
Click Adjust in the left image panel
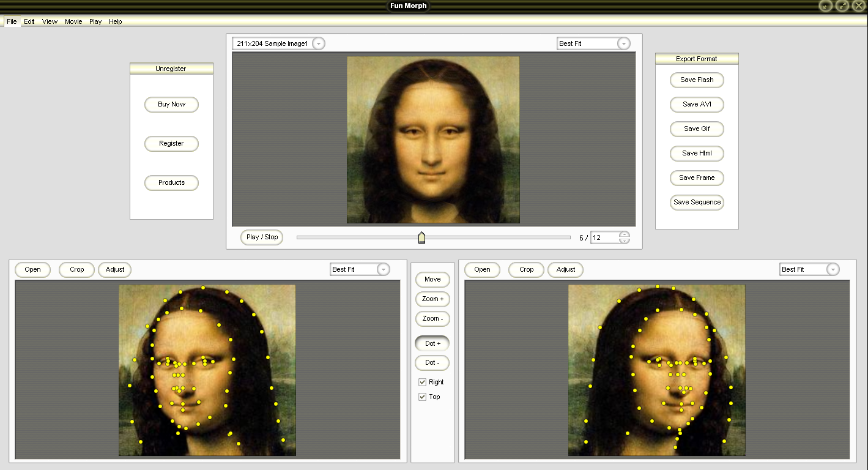115,270
